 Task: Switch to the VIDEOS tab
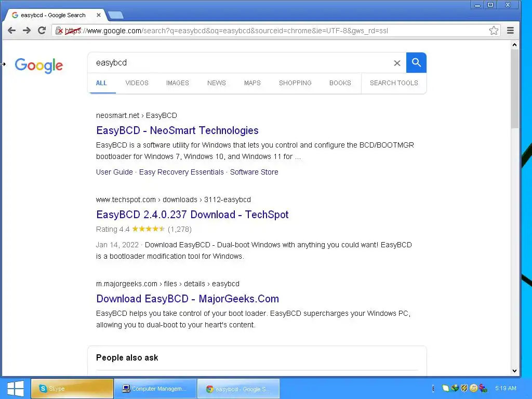(x=137, y=83)
